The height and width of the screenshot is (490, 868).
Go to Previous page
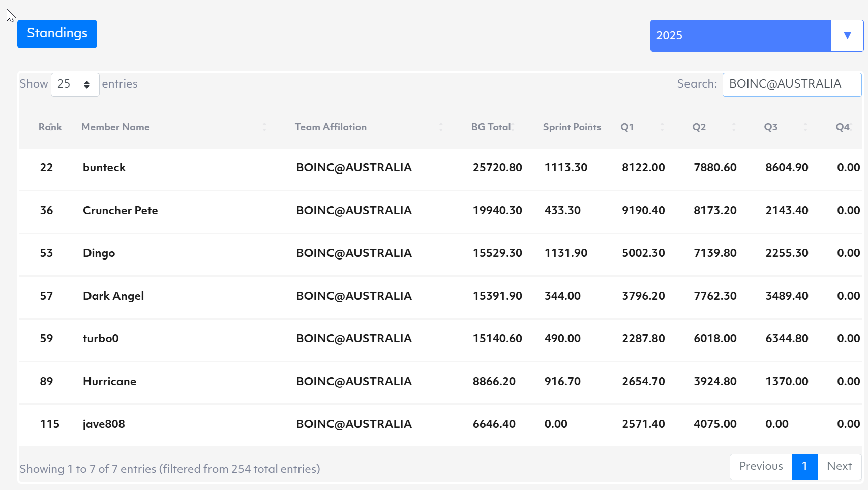pos(761,467)
